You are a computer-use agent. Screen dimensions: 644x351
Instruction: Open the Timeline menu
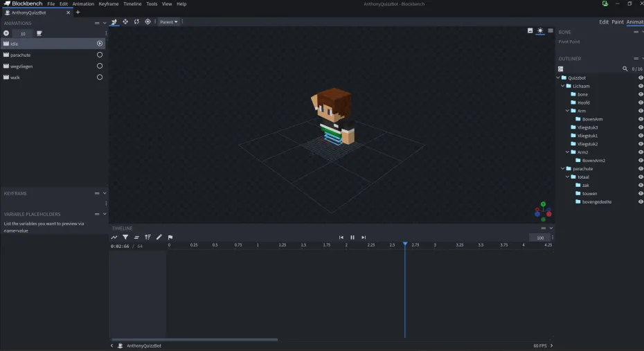(132, 3)
